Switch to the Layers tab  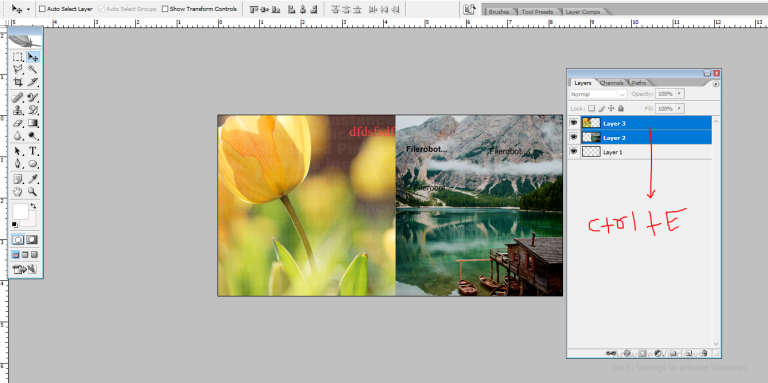pos(583,83)
